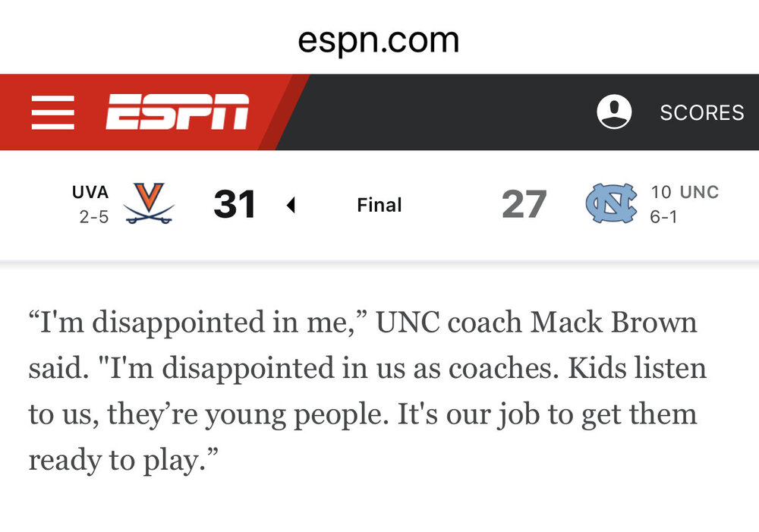Click the UVA 2-5 record
Screen dimensions: 759x532
(x=94, y=217)
